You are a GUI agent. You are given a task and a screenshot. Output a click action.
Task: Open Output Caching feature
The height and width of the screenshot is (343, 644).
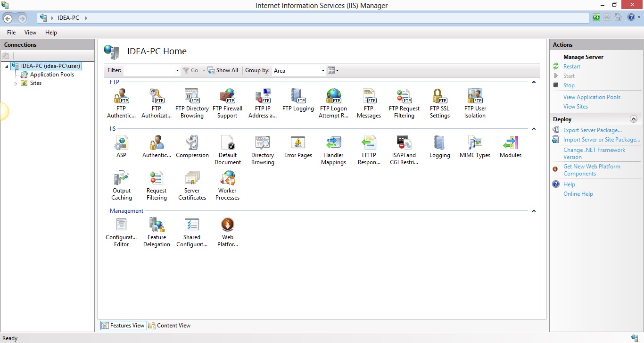point(121,185)
